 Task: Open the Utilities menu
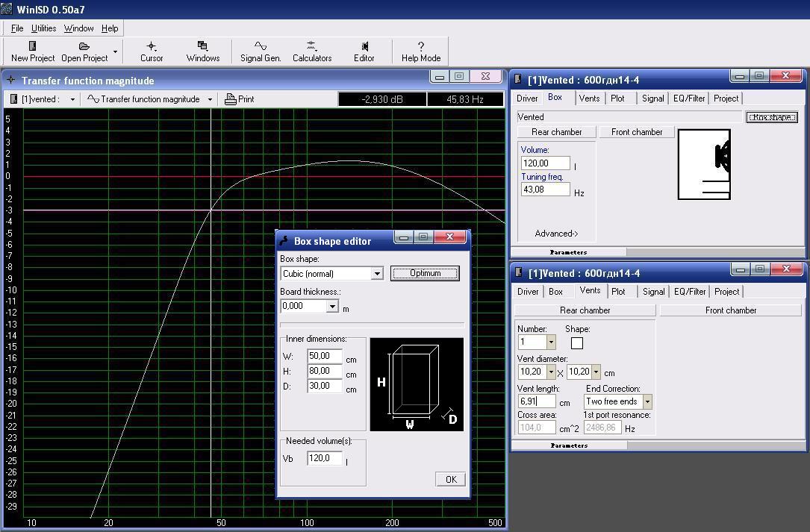[x=43, y=28]
